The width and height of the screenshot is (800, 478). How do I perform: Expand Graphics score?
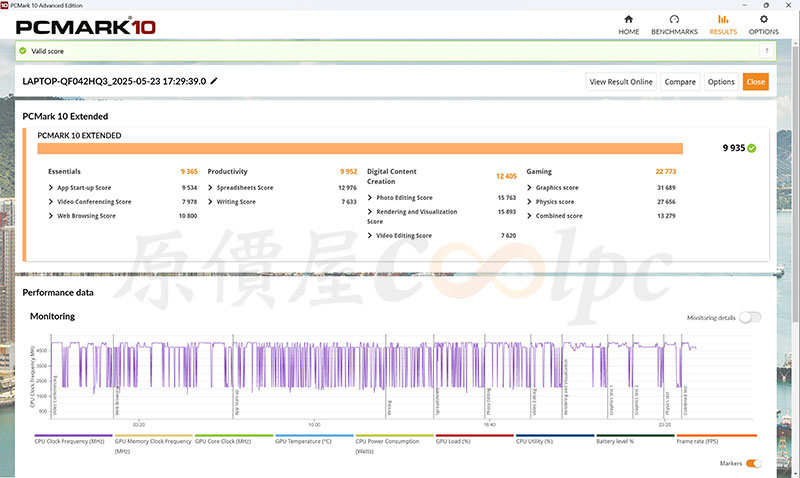(x=529, y=188)
